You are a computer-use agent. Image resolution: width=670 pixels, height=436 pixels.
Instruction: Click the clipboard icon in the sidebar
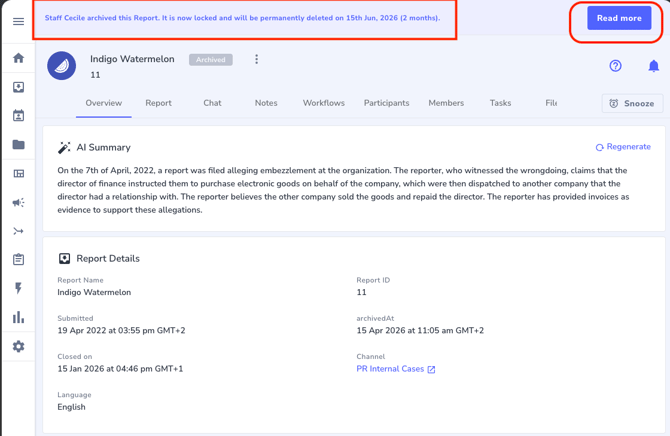18,260
